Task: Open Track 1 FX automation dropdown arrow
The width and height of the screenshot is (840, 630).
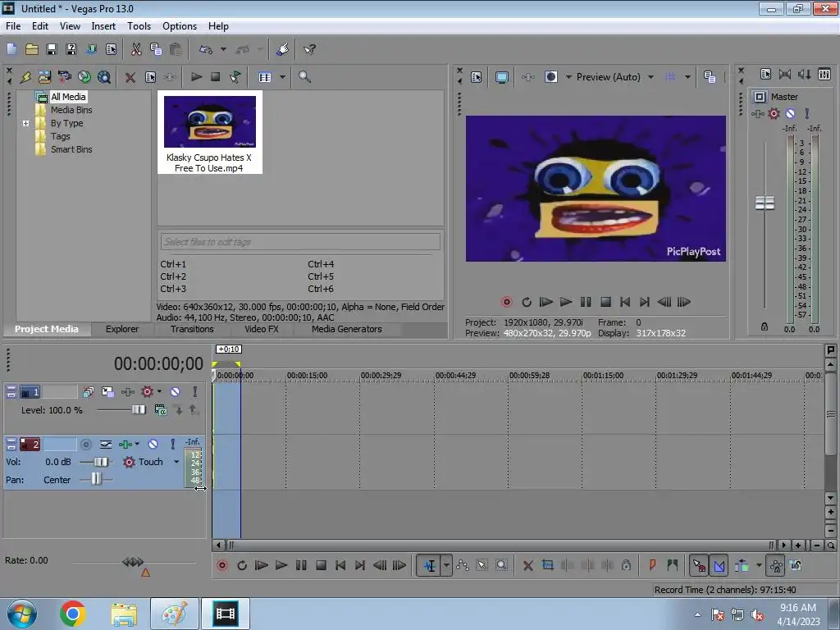Action: point(159,391)
